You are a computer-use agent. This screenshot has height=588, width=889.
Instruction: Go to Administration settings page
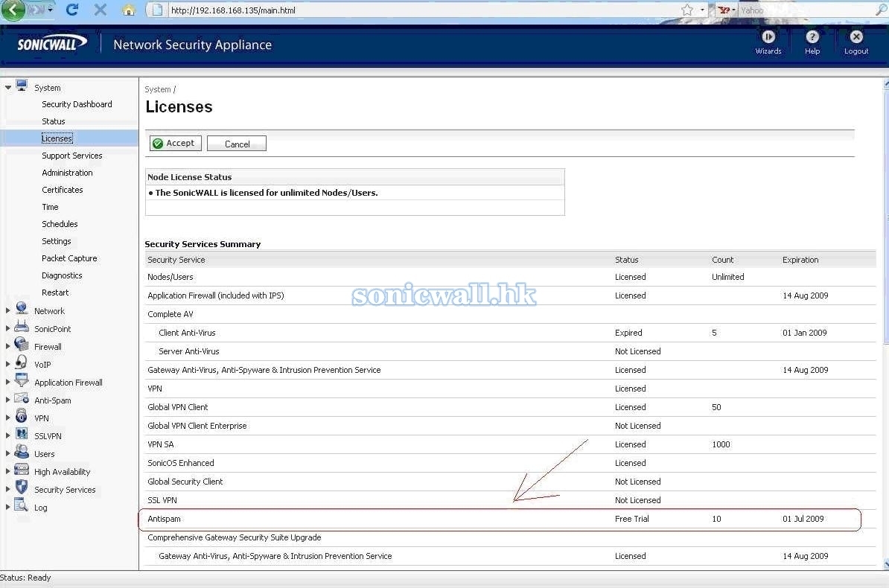[x=67, y=173]
